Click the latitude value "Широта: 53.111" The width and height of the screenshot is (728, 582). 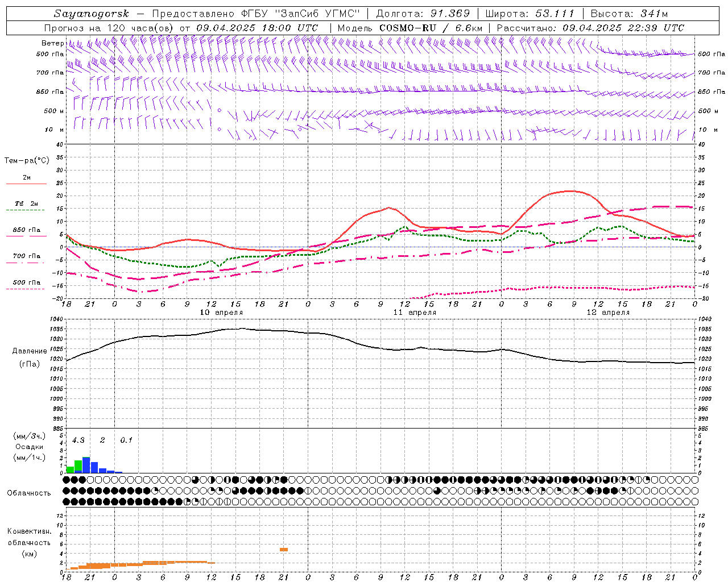[530, 14]
